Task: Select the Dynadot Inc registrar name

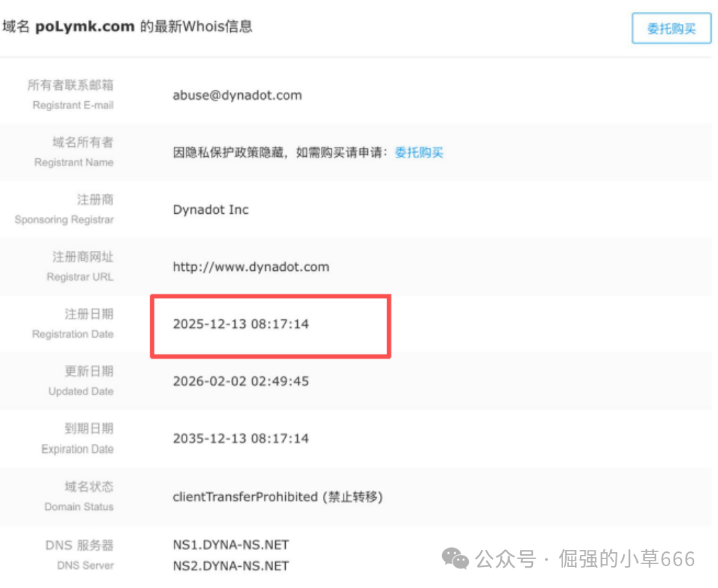Action: click(x=210, y=210)
